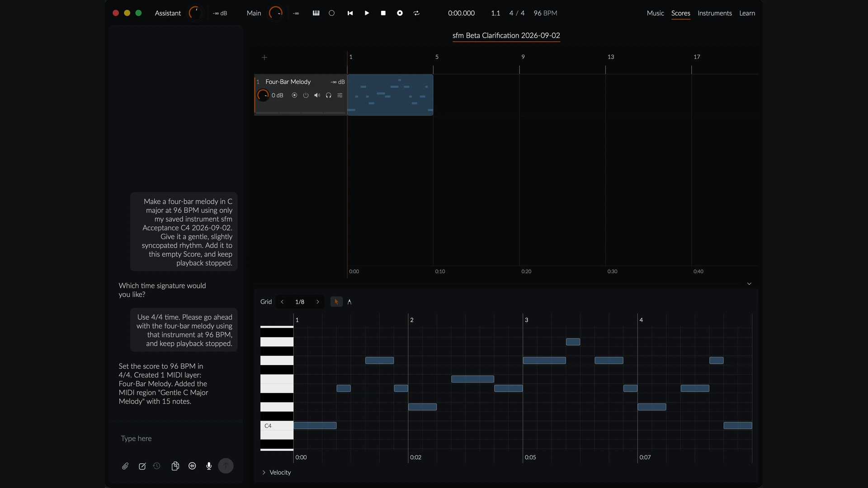Select the pencil draw tool in piano roll
This screenshot has width=868, height=488.
pos(349,302)
